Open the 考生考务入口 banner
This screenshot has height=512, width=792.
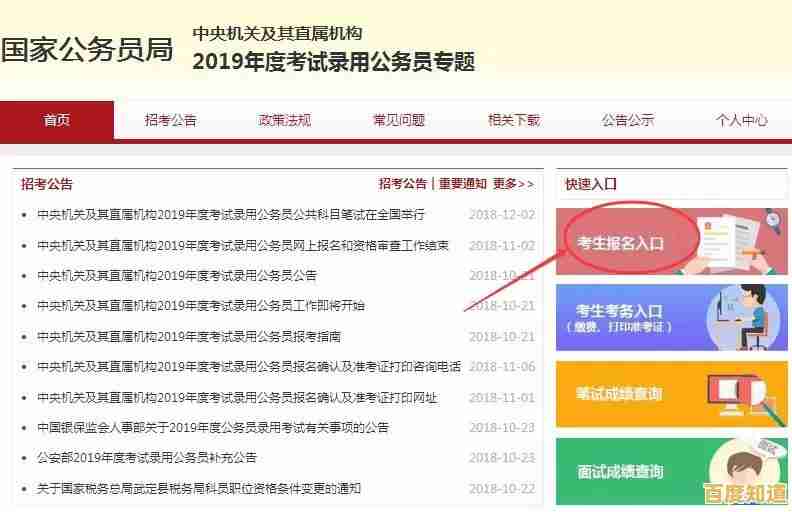click(671, 317)
